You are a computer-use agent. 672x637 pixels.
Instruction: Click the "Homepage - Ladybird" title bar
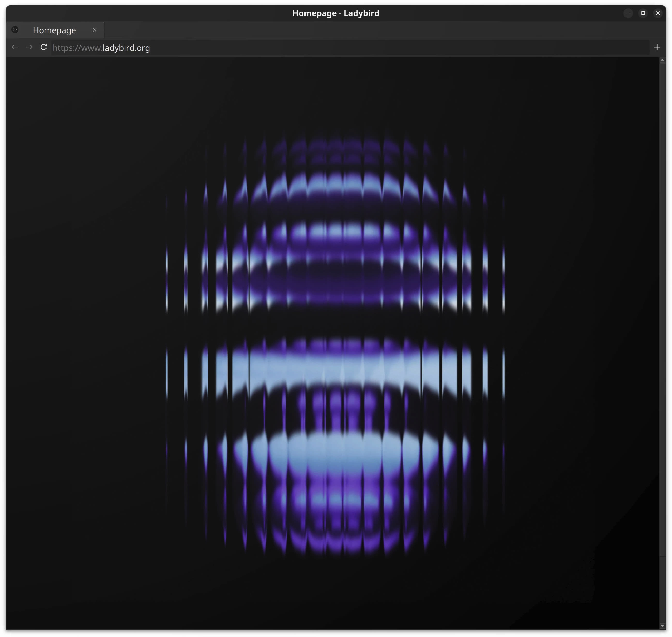click(x=335, y=13)
